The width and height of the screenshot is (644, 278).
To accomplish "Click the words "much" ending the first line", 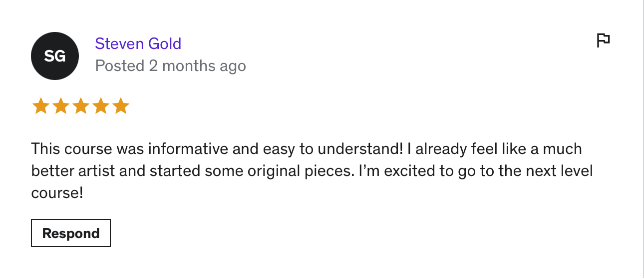I will (562, 149).
